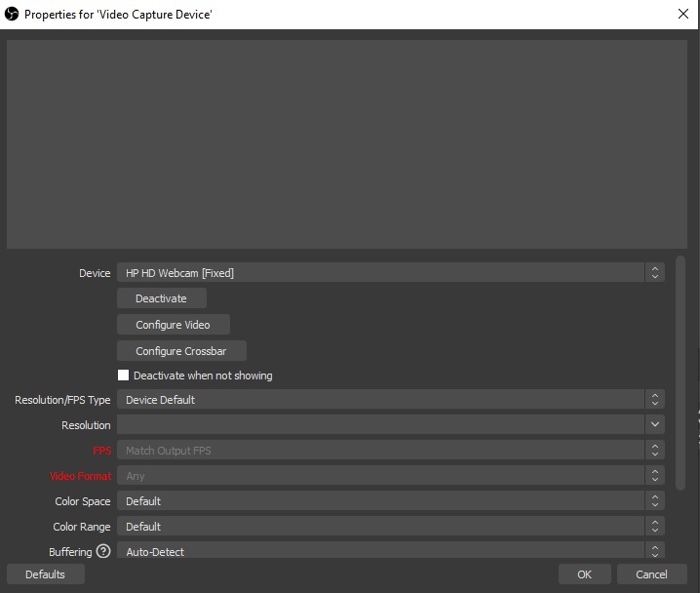Click the Resolution label
This screenshot has width=700, height=593.
[86, 425]
